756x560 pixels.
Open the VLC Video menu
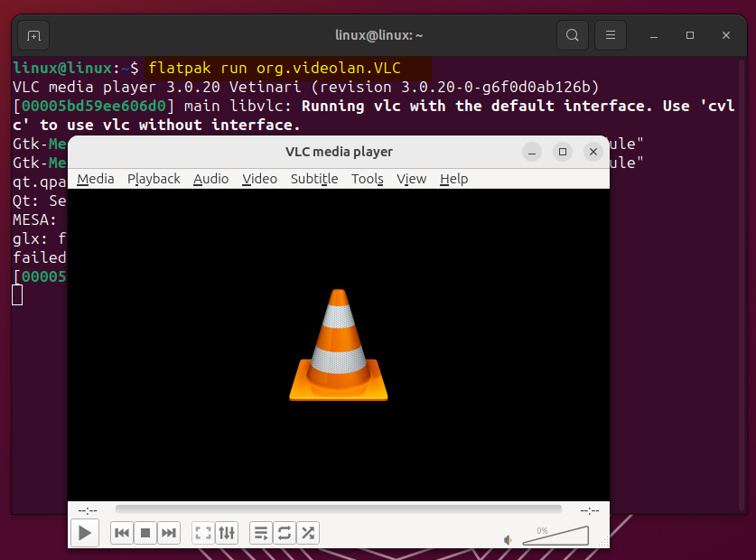coord(260,179)
